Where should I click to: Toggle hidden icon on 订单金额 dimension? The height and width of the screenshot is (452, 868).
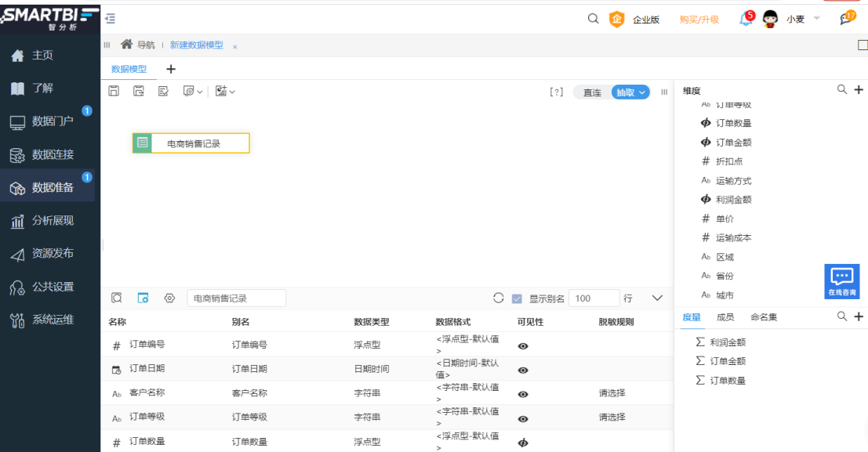(x=706, y=143)
